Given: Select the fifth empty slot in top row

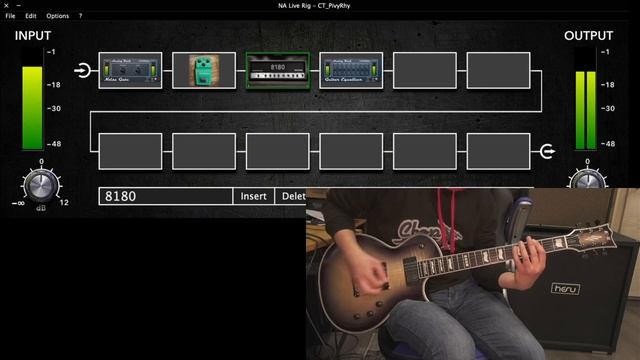Looking at the screenshot, I should pyautogui.click(x=425, y=70).
